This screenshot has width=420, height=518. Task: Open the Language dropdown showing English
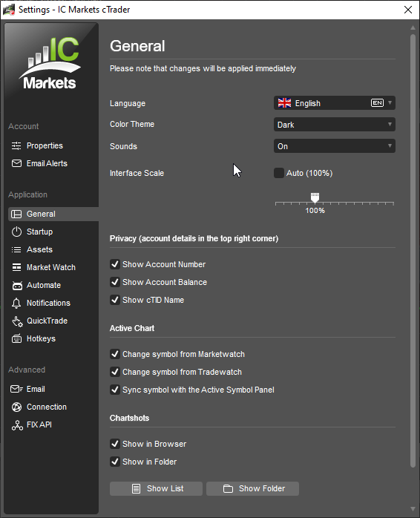pyautogui.click(x=335, y=103)
